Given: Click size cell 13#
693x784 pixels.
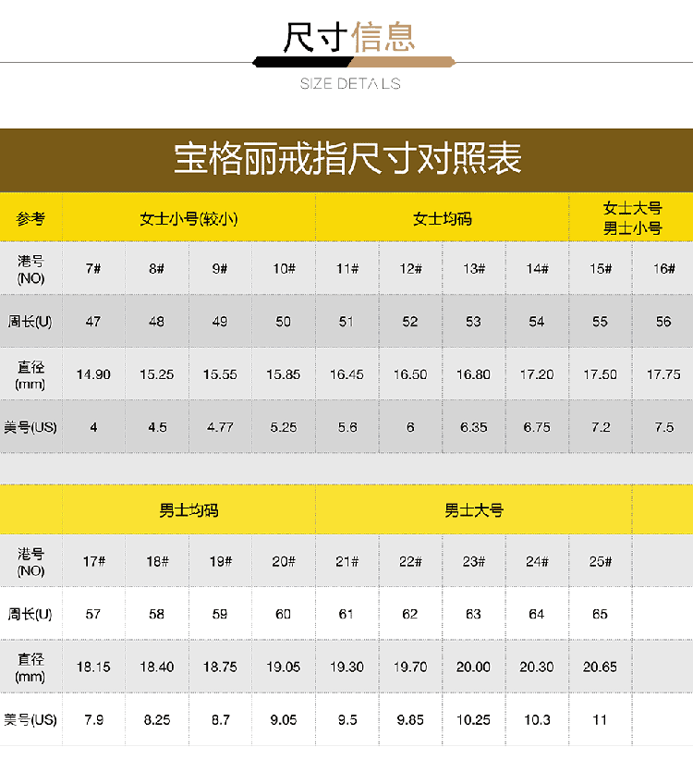Looking at the screenshot, I should pos(474,269).
